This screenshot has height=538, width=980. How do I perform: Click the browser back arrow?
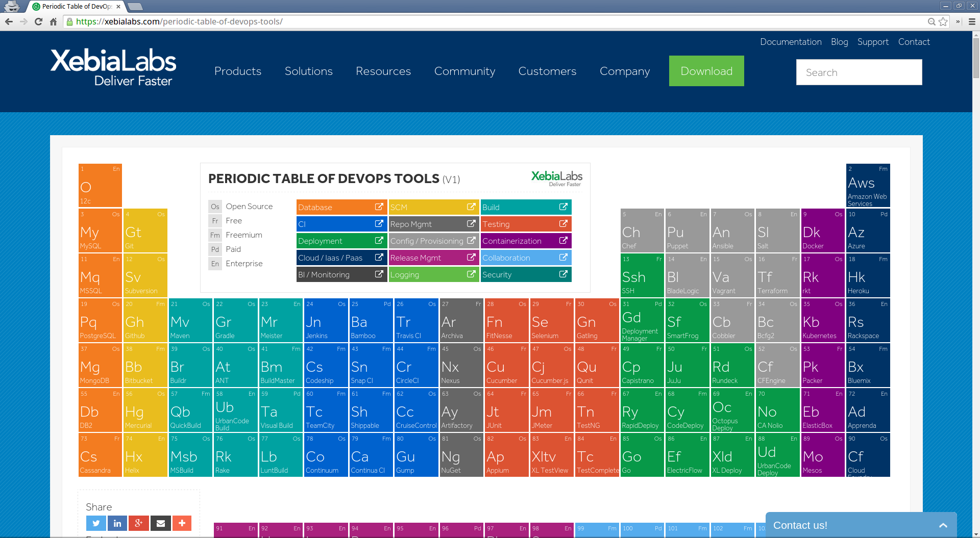click(x=9, y=21)
